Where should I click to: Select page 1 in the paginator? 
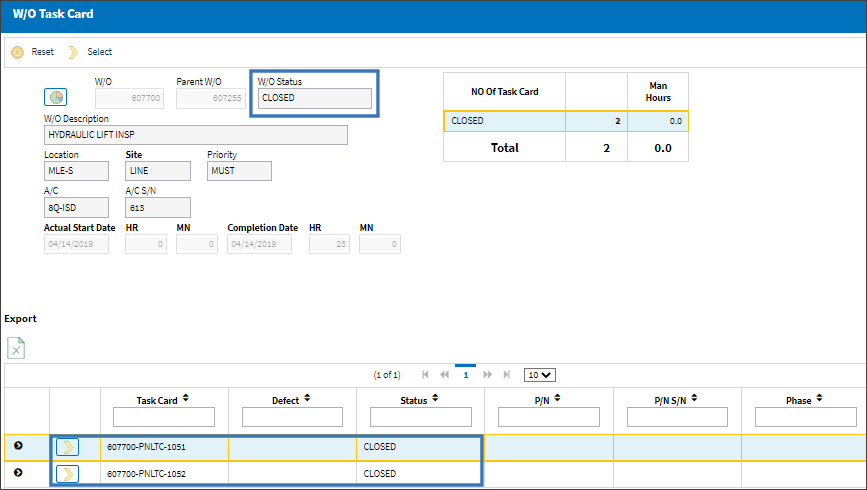point(466,374)
